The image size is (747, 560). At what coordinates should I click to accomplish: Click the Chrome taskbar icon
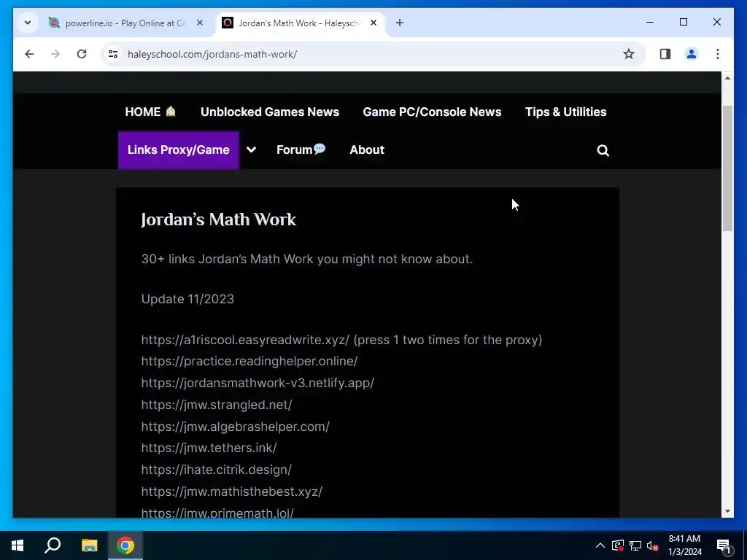pos(125,545)
